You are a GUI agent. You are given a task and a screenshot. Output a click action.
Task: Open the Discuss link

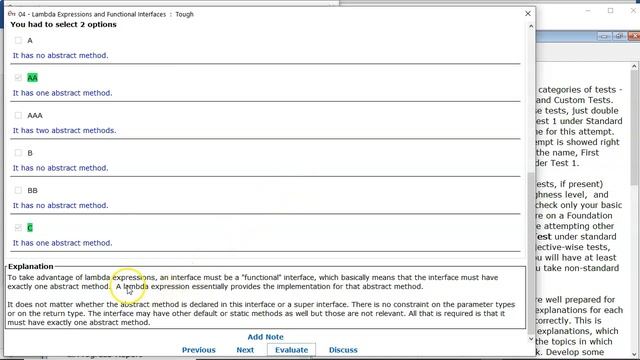coord(343,350)
